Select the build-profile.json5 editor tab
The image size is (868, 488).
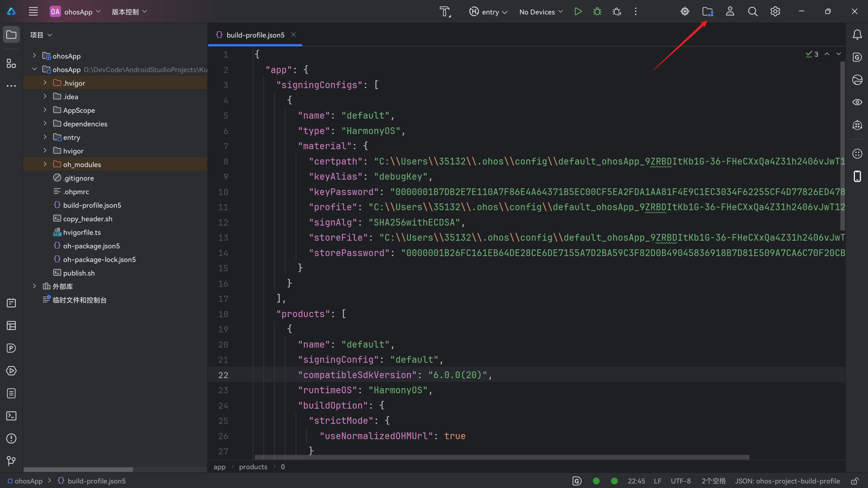[x=255, y=35]
